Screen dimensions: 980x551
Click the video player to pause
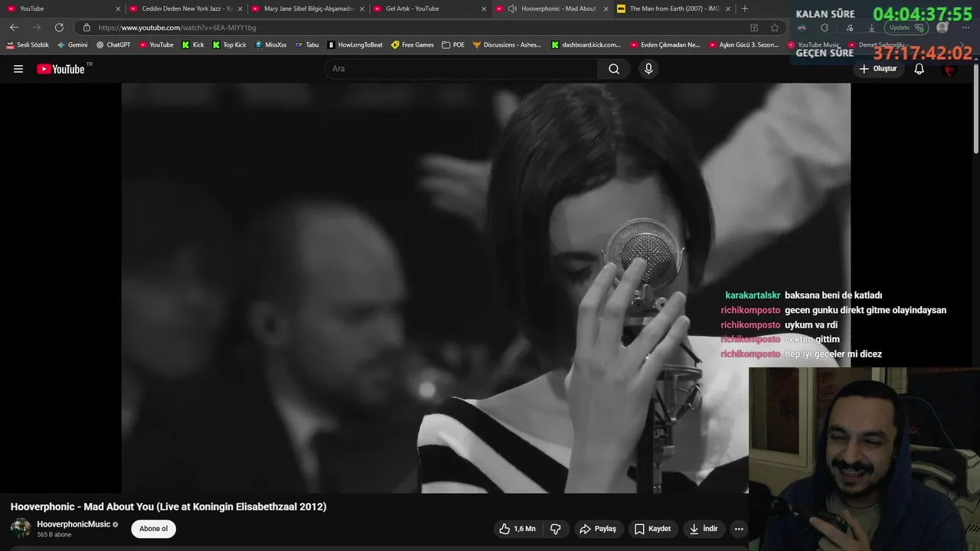coord(485,288)
